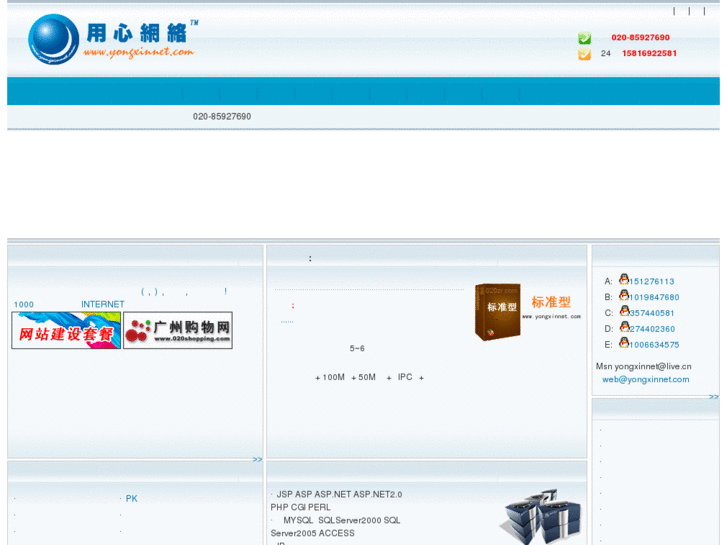Select the MYSQL SQLServer2000 SQL text
Image resolution: width=727 pixels, height=545 pixels.
342,520
